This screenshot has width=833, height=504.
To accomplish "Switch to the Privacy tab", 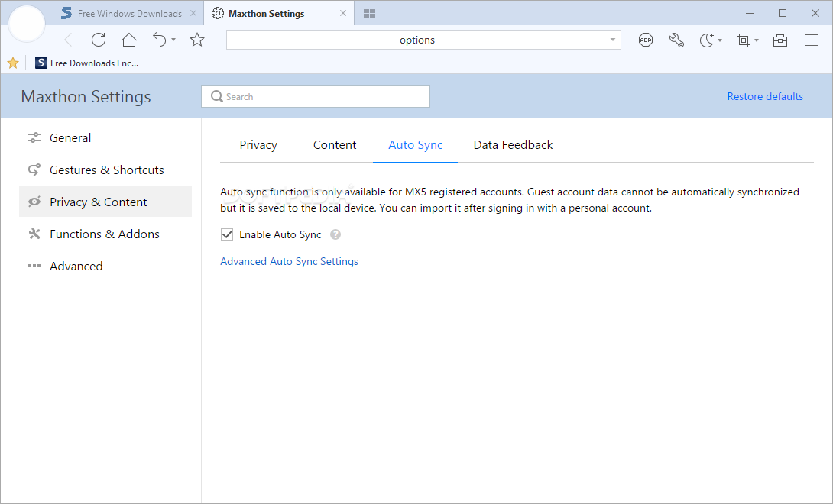I will 258,145.
